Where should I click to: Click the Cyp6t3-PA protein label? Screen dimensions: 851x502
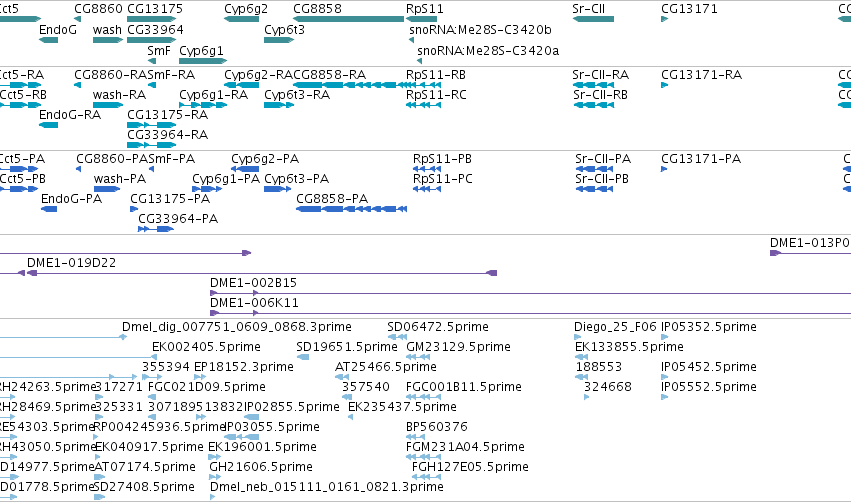click(296, 179)
